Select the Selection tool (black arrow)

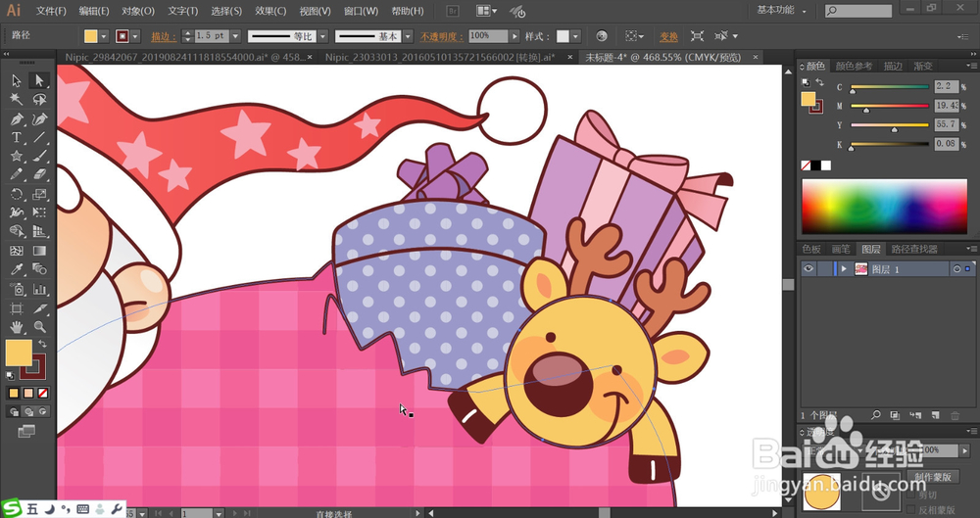point(17,80)
